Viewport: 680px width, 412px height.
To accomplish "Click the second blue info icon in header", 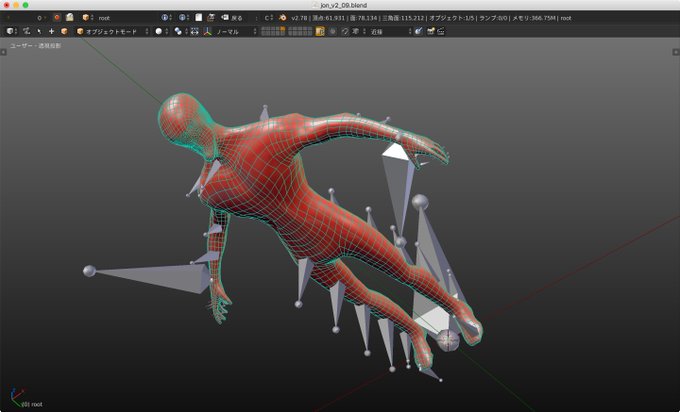I will [x=182, y=18].
